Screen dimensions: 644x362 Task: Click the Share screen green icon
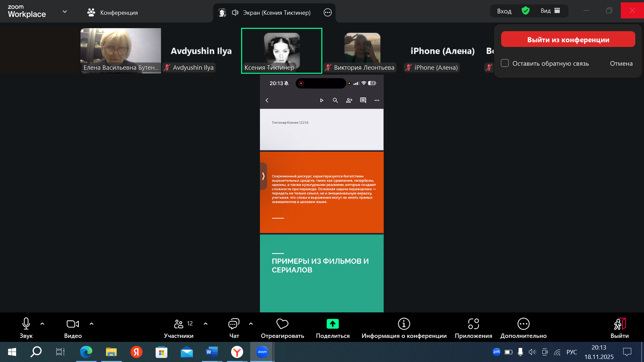[332, 324]
